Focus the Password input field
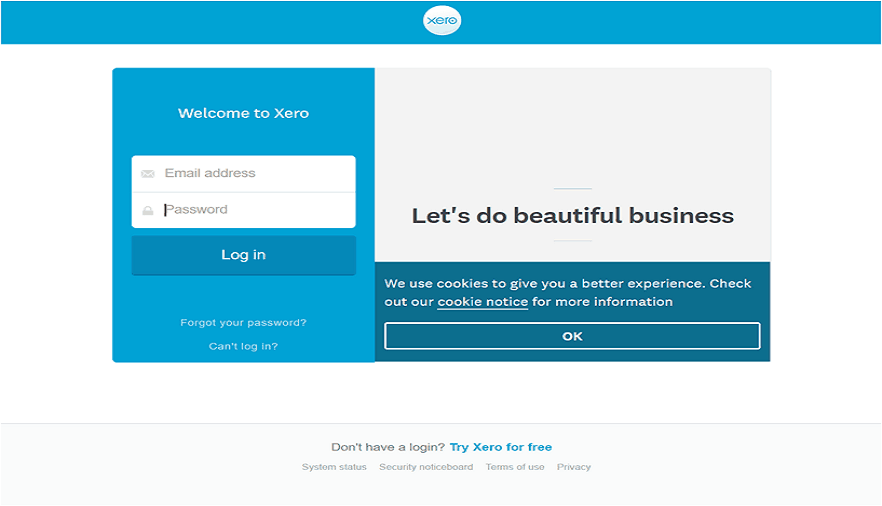The height and width of the screenshot is (506, 882). point(255,210)
